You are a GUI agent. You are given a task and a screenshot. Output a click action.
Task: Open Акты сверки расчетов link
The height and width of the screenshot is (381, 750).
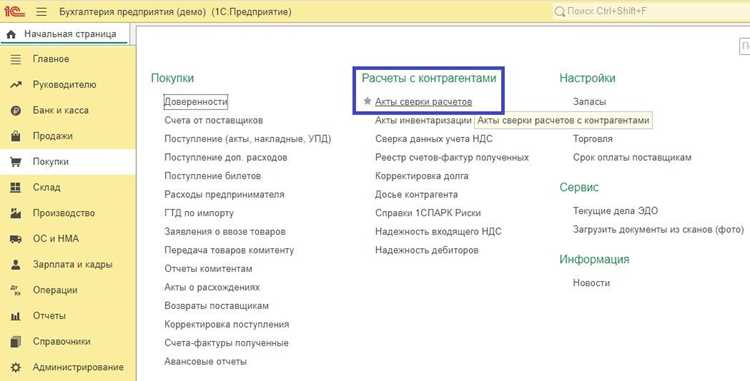tap(424, 102)
